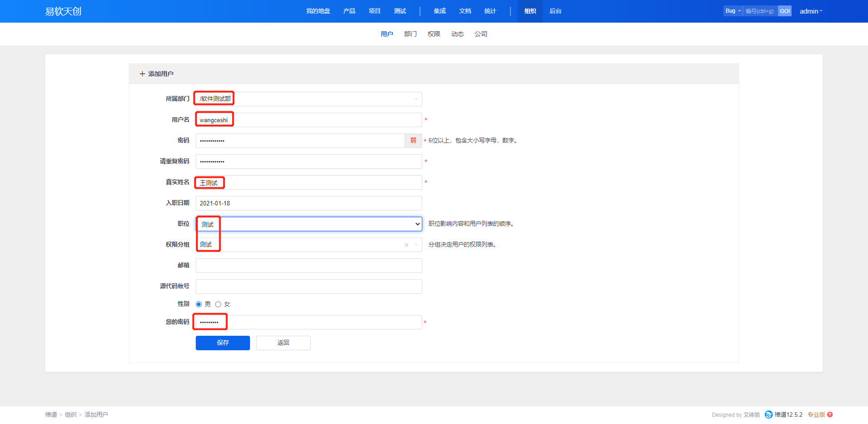Image resolution: width=868 pixels, height=424 pixels.
Task: Expand the admin user menu
Action: point(811,11)
